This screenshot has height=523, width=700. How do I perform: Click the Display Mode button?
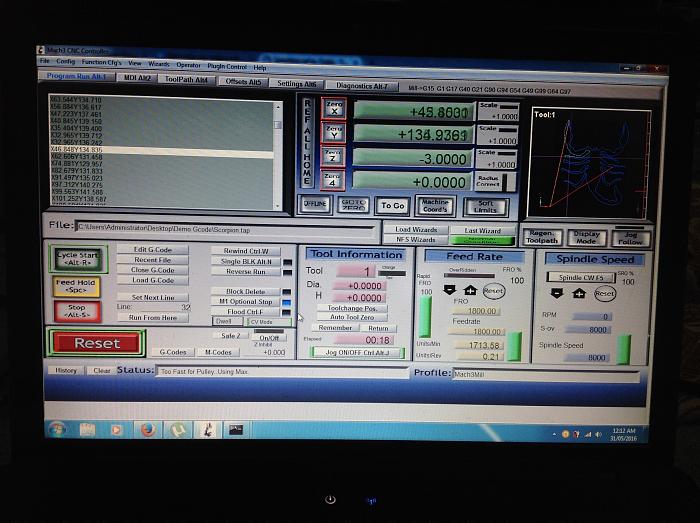coord(586,237)
